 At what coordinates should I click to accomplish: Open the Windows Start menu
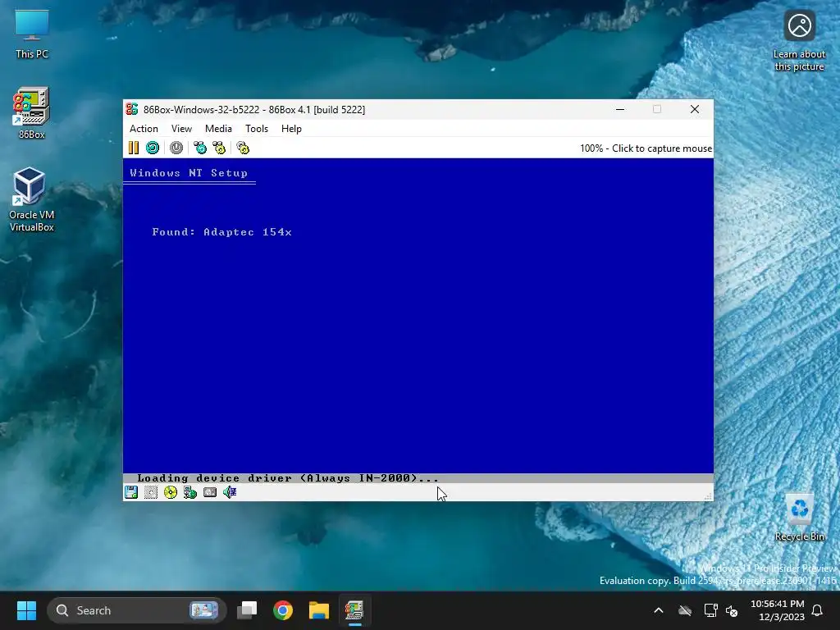tap(26, 610)
